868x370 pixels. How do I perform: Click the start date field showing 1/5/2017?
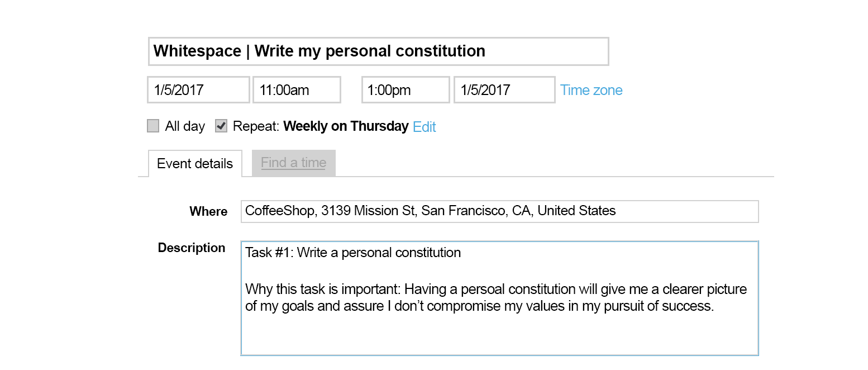click(x=198, y=89)
